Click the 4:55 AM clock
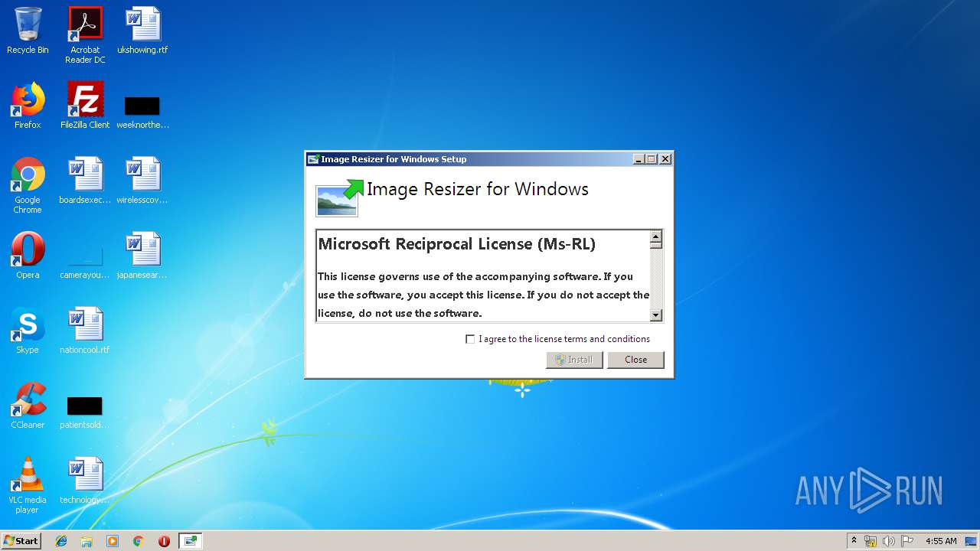The image size is (980, 551). [x=941, y=541]
